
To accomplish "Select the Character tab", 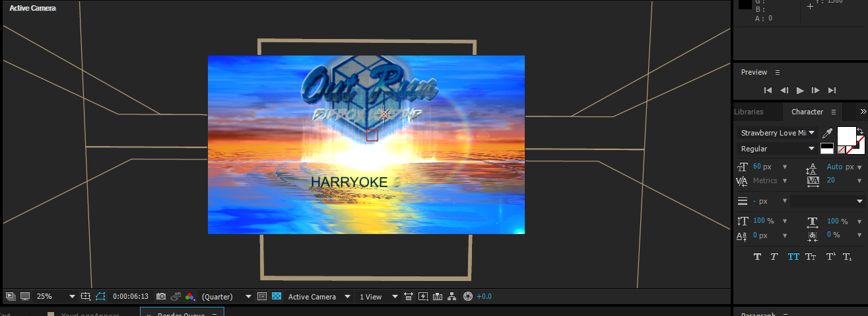I will (807, 112).
